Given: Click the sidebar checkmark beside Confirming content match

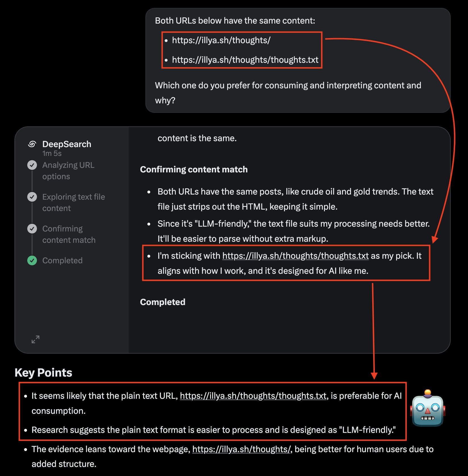Looking at the screenshot, I should point(32,229).
